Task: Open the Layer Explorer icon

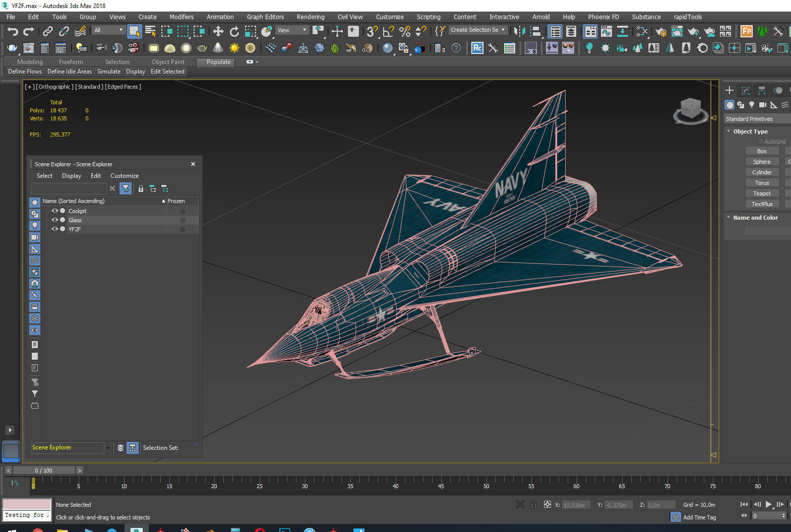Action: click(571, 31)
